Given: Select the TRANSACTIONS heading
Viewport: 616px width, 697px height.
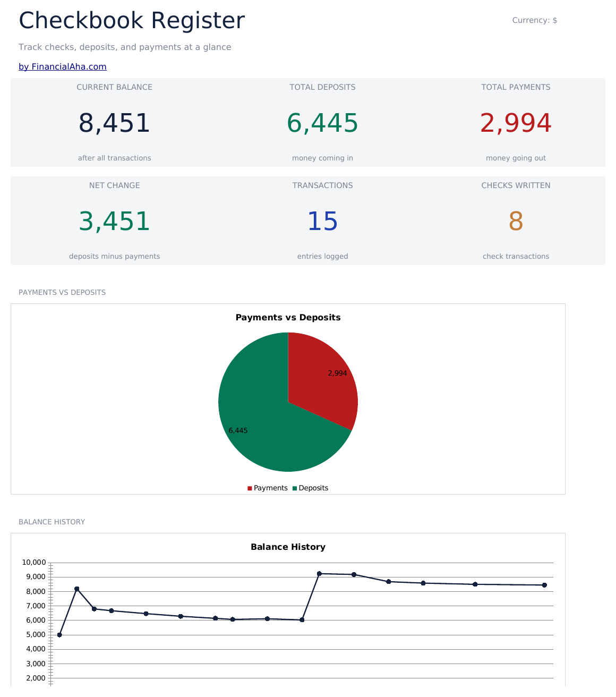Looking at the screenshot, I should [x=322, y=185].
